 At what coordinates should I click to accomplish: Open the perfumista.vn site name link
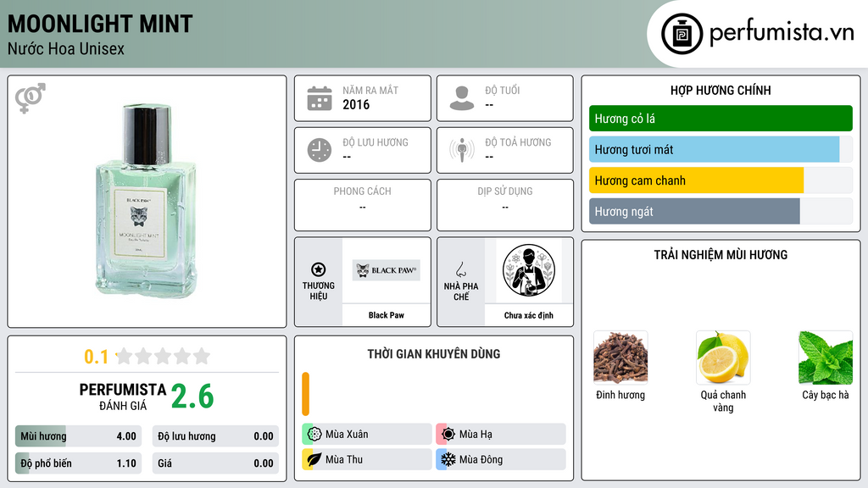pos(782,32)
